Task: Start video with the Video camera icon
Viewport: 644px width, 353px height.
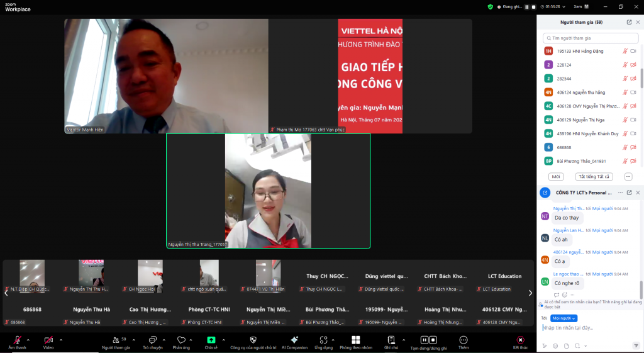Action: (48, 340)
